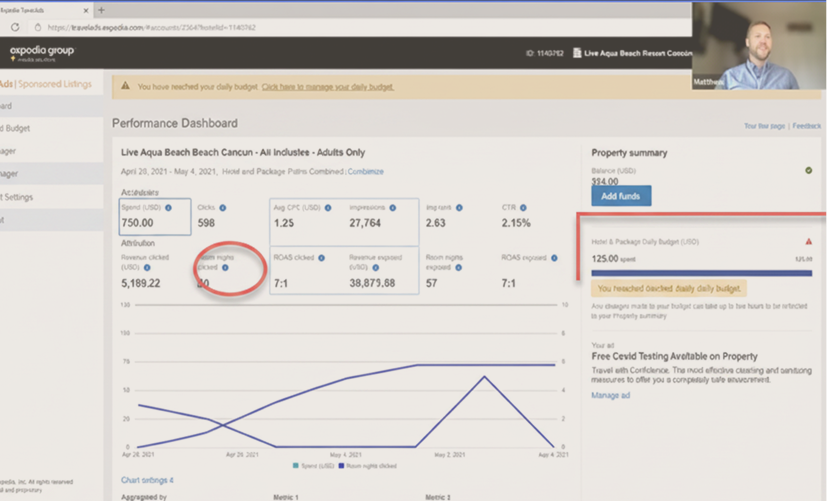The image size is (827, 501).
Task: Open the Chart settings link
Action: coord(147,480)
